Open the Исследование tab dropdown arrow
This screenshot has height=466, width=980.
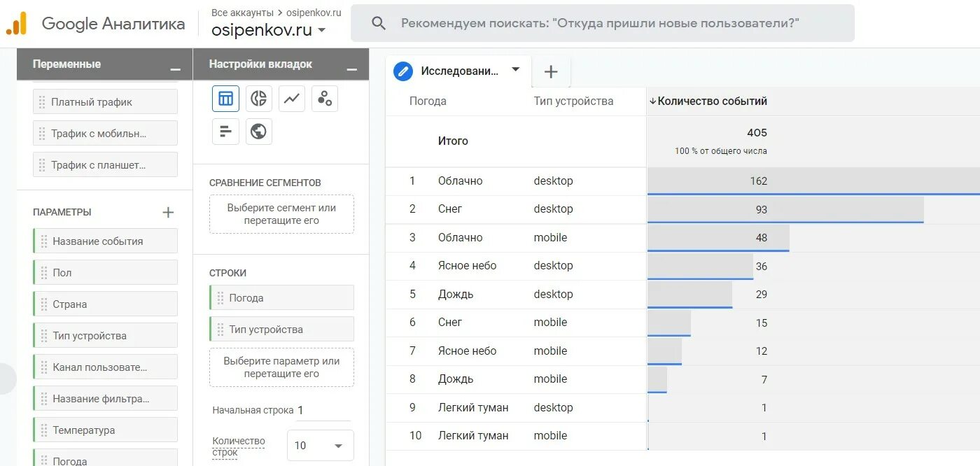516,69
